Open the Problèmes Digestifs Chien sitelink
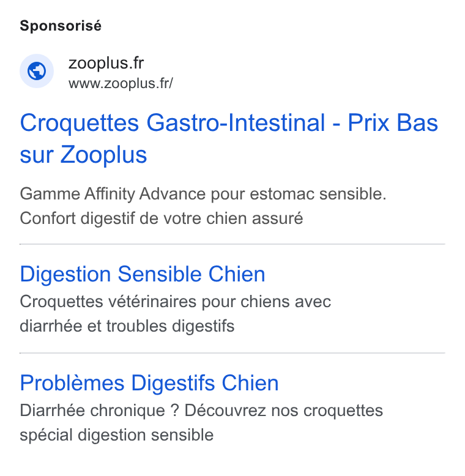 click(149, 383)
